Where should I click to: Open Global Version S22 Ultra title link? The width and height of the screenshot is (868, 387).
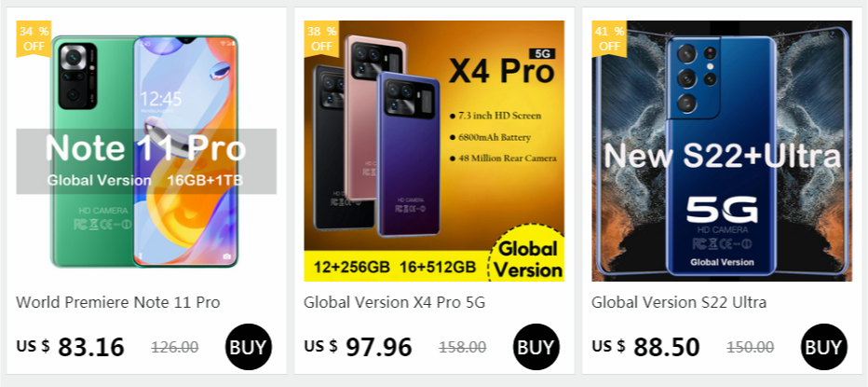point(679,302)
